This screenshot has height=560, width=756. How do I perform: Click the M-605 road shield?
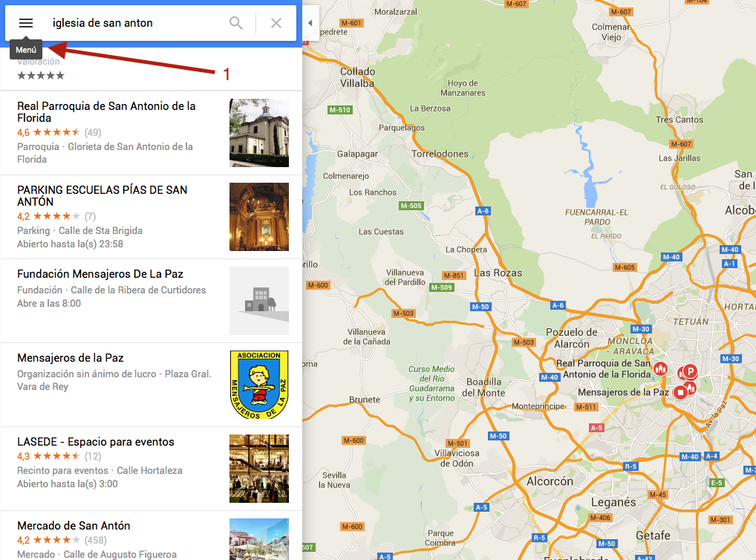pyautogui.click(x=625, y=267)
